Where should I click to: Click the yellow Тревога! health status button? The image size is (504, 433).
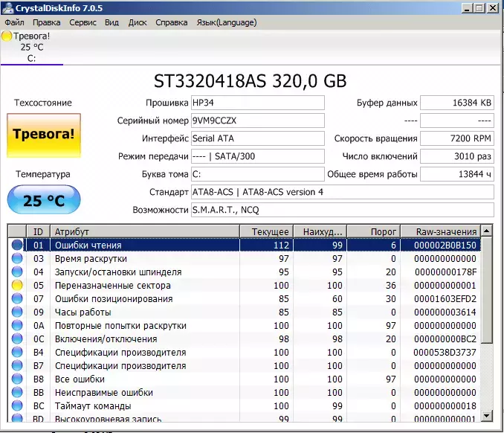tap(44, 135)
